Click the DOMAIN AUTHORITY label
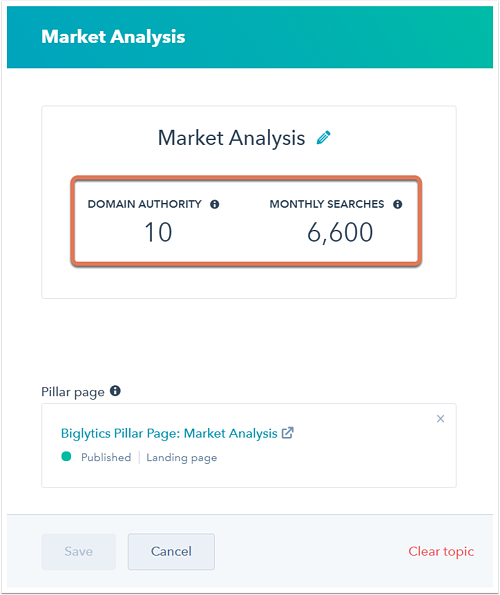This screenshot has width=500, height=595. pos(145,204)
